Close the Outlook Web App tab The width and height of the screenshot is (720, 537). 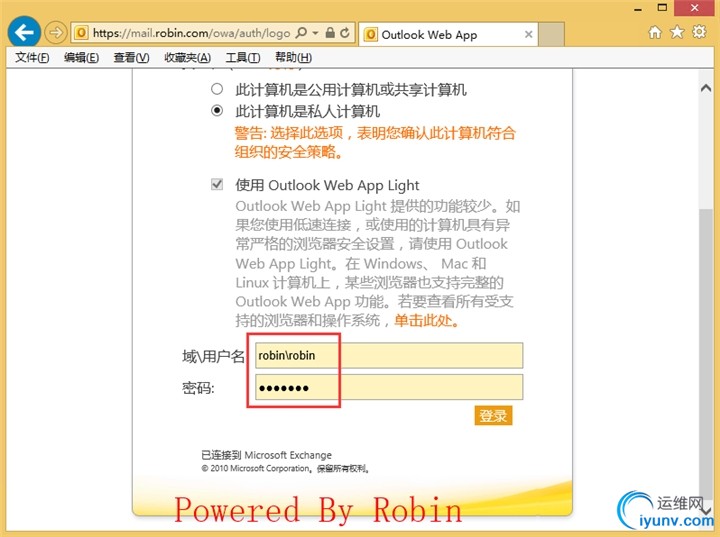[529, 34]
